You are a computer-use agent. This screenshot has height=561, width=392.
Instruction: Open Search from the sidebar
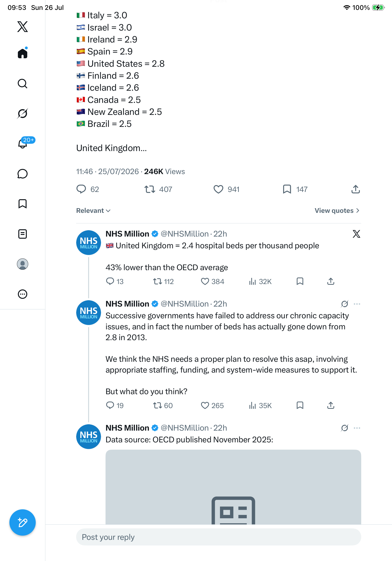[x=23, y=84]
